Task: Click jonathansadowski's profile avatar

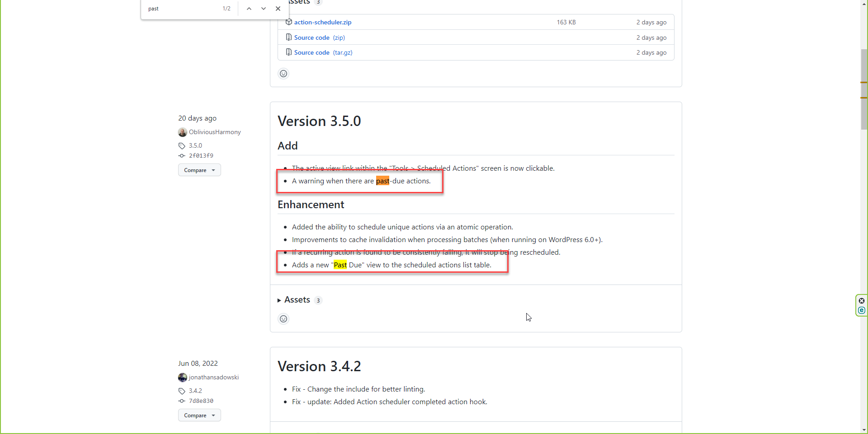Action: tap(182, 378)
